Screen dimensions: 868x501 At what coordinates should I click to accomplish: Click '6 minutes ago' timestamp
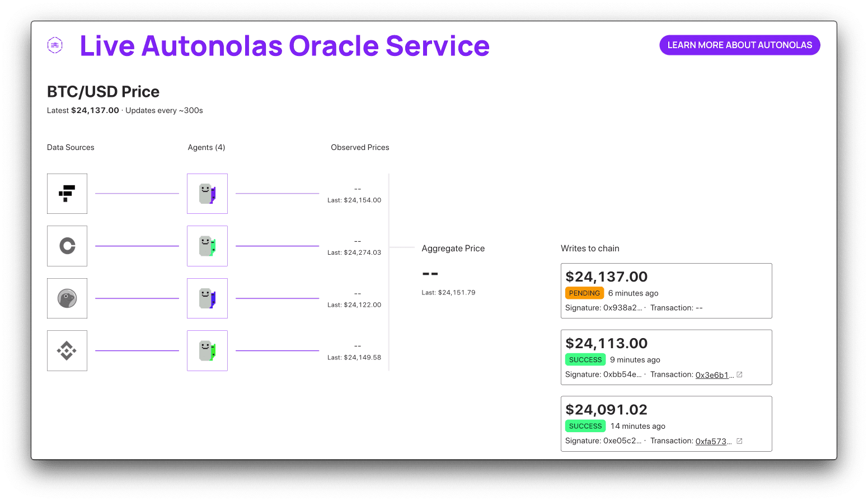[633, 293]
